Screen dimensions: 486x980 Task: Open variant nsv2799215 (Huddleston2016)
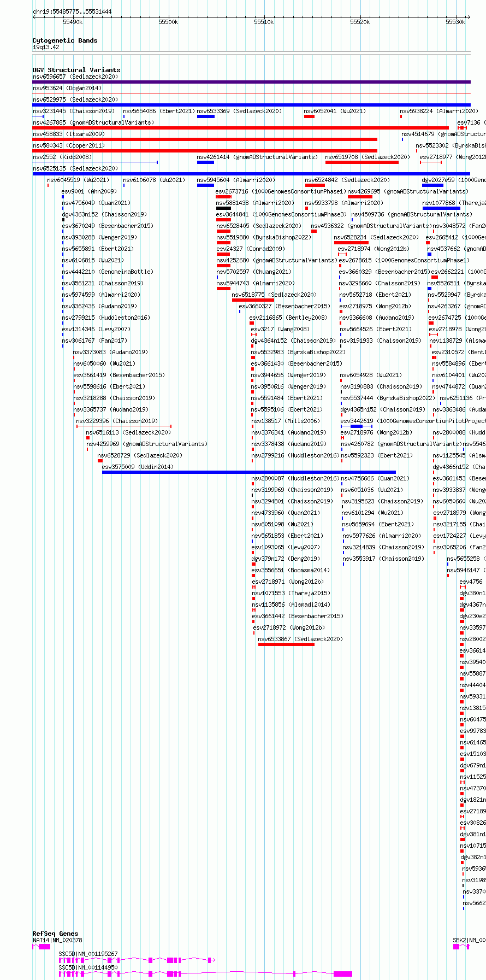106,318
